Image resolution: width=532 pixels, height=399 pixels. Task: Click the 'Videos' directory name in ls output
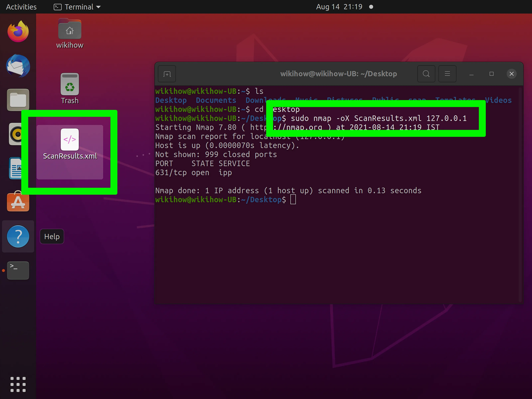pyautogui.click(x=498, y=100)
